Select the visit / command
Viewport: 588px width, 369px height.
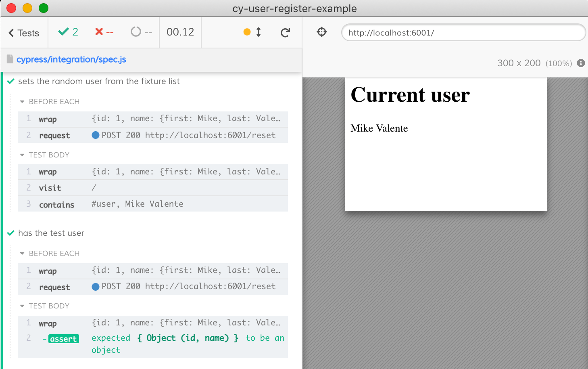(153, 188)
